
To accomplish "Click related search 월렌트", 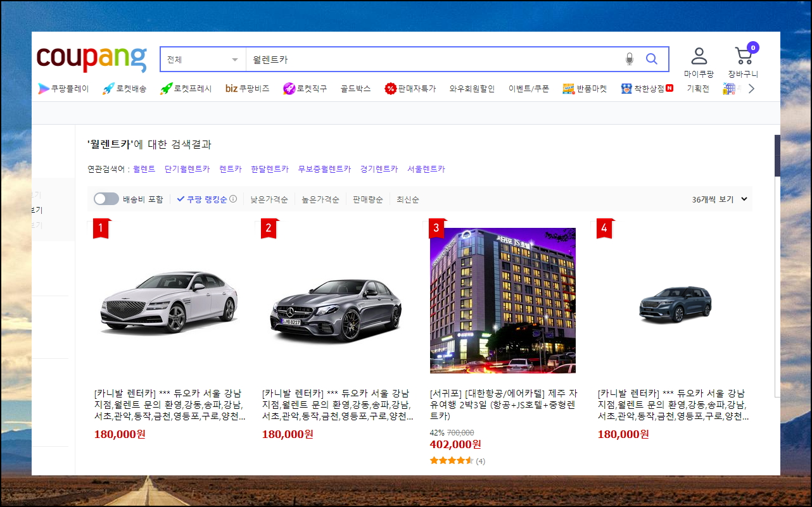I will [144, 169].
